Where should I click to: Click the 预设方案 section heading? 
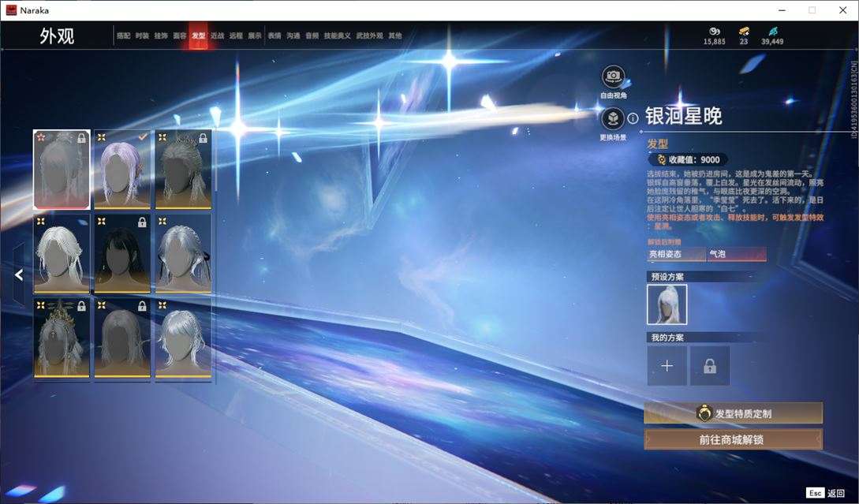tap(667, 277)
